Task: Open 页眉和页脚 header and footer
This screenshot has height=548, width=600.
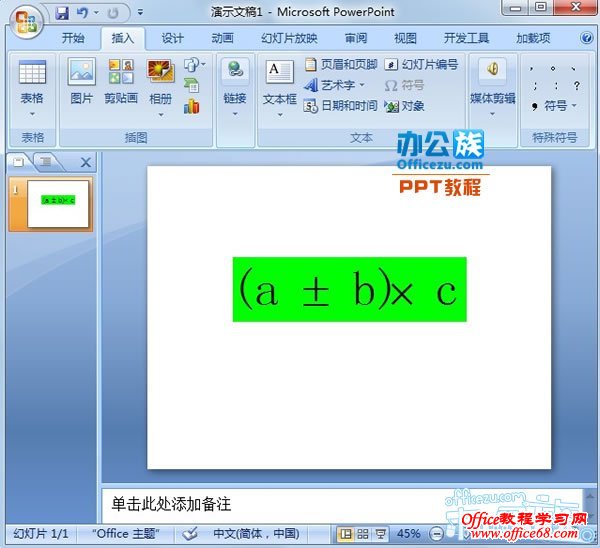Action: pos(341,64)
